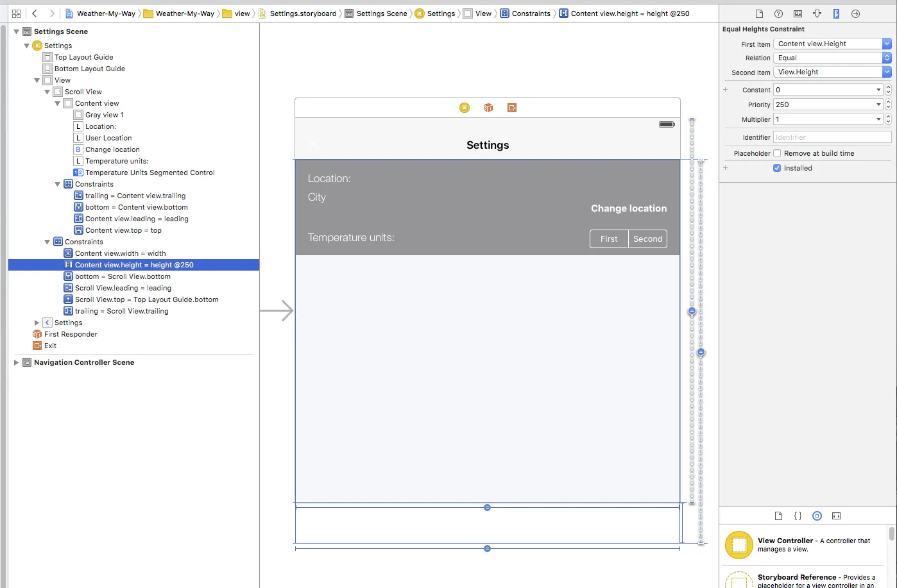This screenshot has height=588, width=897.
Task: Click Constraints in the jump bar
Action: tap(525, 13)
